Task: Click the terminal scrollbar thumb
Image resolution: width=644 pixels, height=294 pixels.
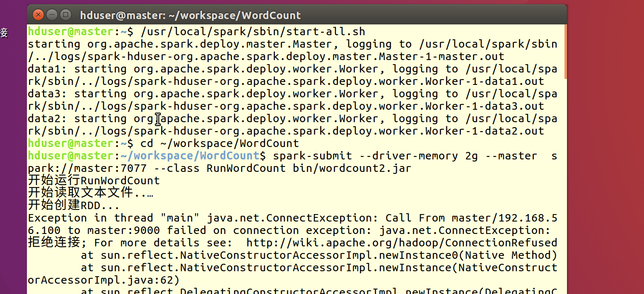Action: pyautogui.click(x=566, y=52)
